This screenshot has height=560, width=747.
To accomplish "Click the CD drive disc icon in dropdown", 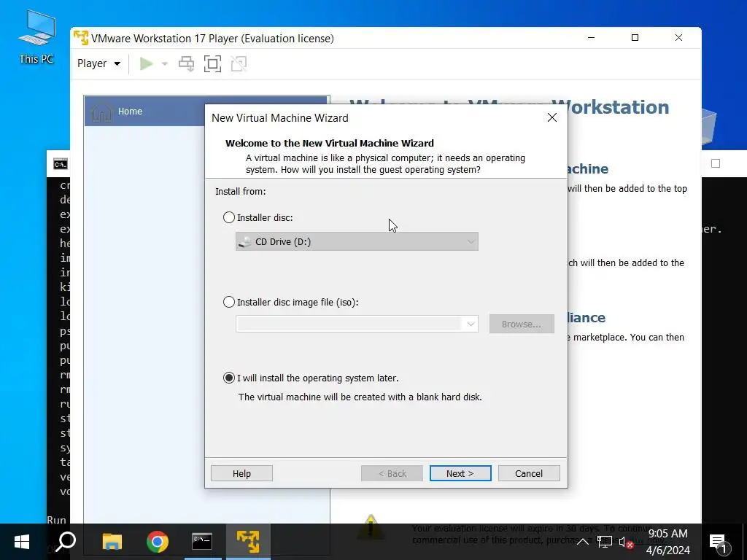I will coord(245,242).
